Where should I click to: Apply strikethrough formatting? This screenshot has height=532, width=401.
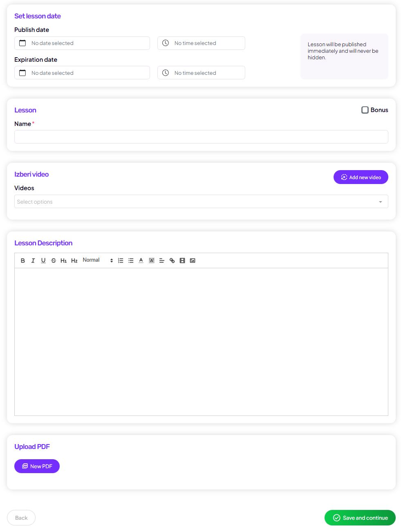coord(54,260)
